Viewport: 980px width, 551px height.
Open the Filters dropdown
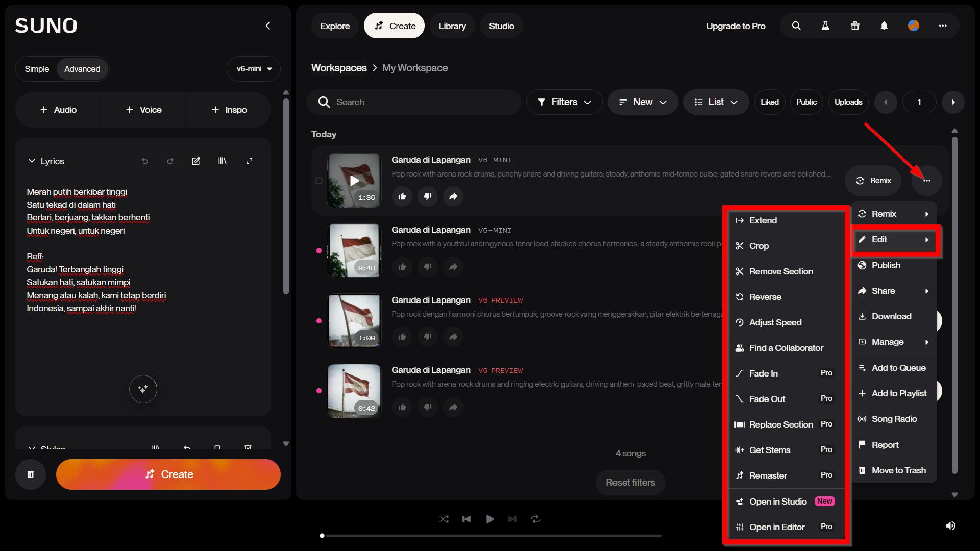565,102
